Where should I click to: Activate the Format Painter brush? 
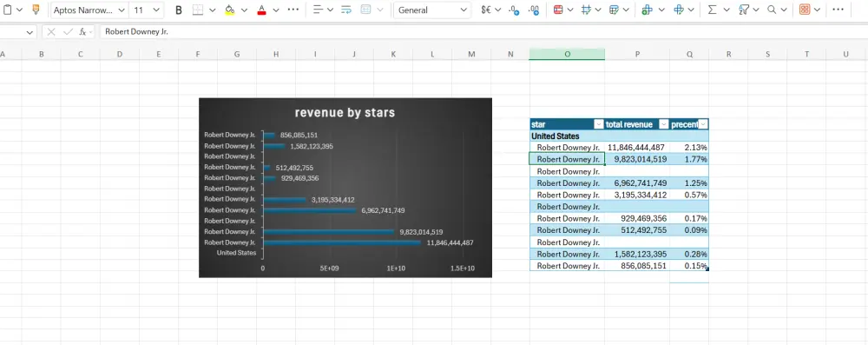click(x=36, y=10)
